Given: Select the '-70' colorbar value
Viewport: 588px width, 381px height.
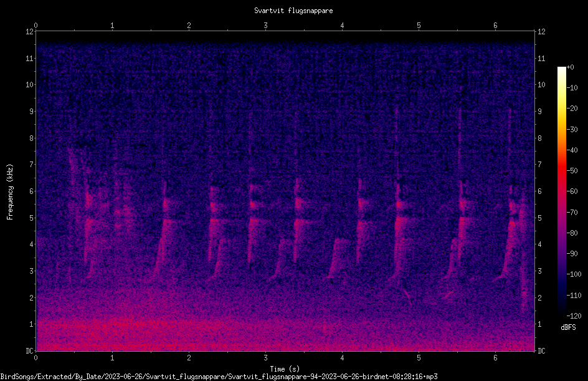Looking at the screenshot, I should click(x=572, y=213).
